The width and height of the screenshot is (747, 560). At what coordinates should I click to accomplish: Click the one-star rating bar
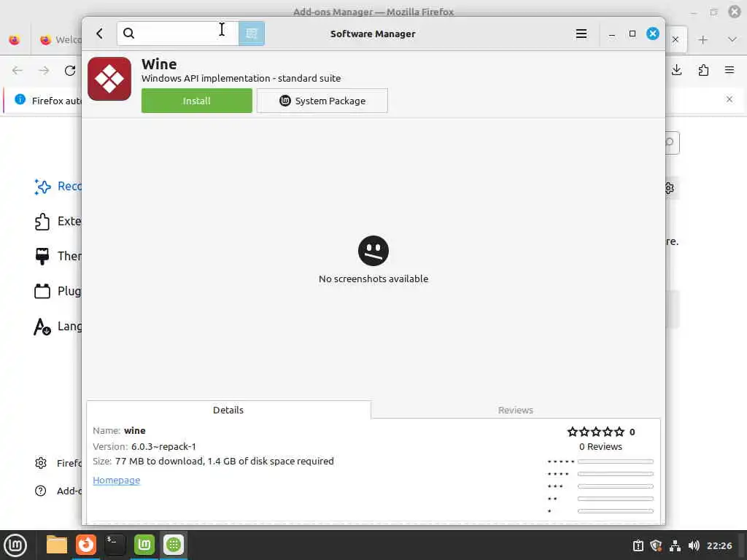[x=616, y=511]
